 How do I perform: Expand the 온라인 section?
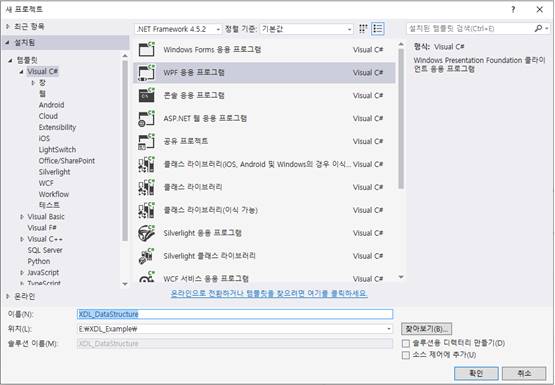8,296
